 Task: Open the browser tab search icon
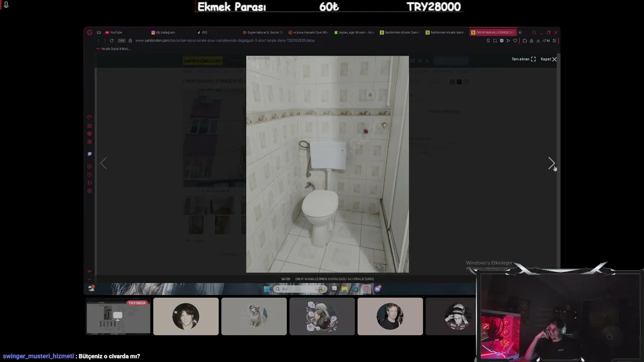click(534, 33)
